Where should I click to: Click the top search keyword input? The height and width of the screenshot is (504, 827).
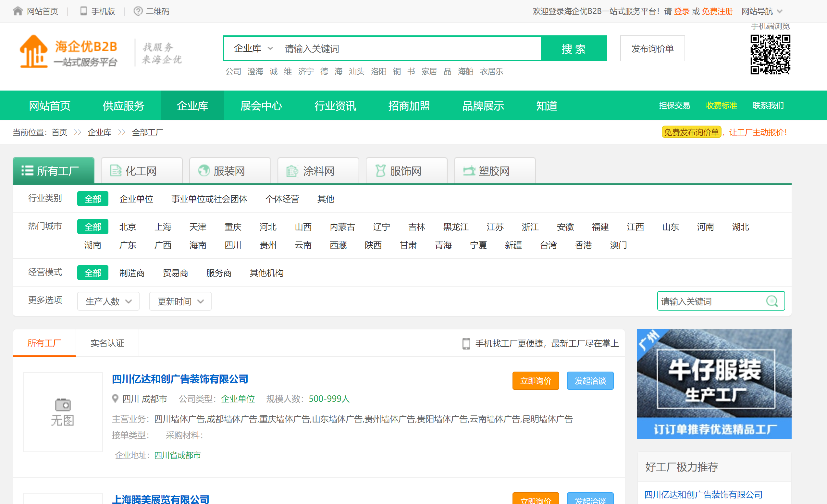coord(410,48)
